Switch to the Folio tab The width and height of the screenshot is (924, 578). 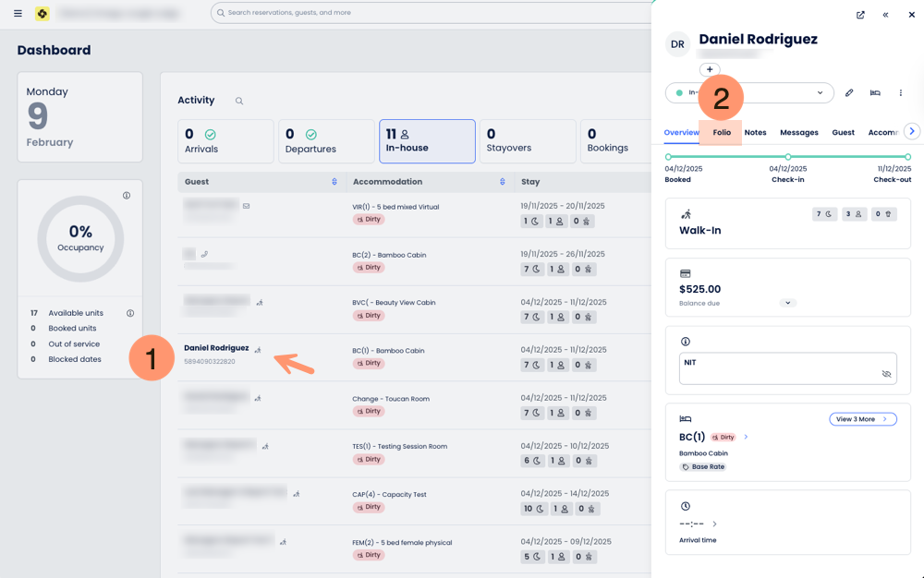point(722,133)
